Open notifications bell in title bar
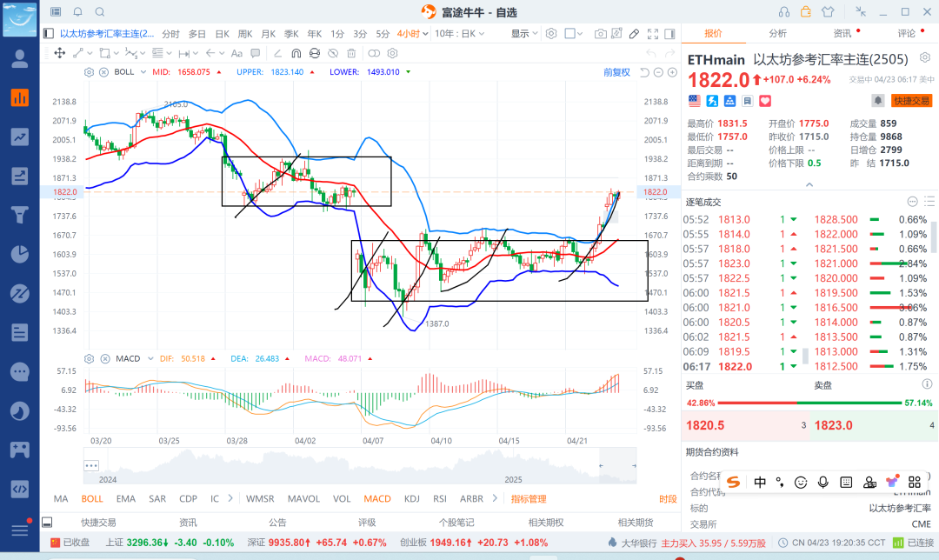The height and width of the screenshot is (560, 939). click(x=78, y=12)
